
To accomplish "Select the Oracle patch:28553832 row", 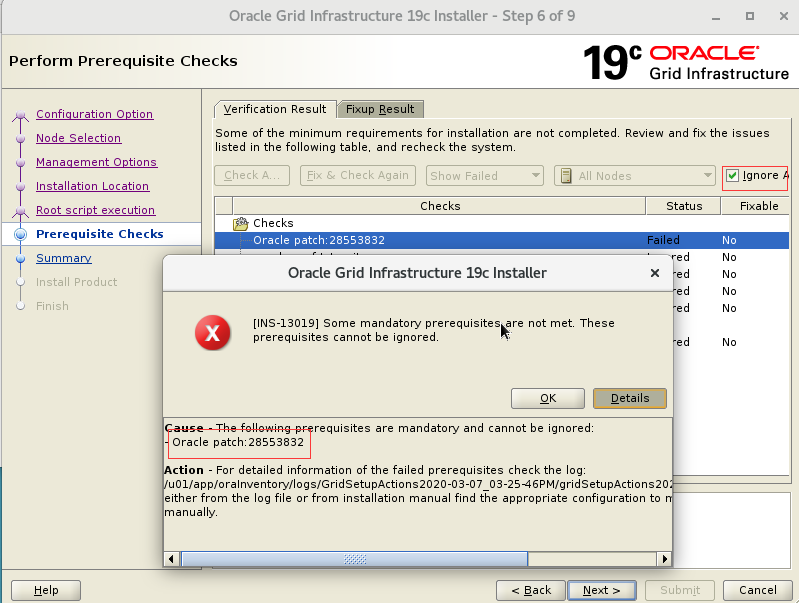I will pos(501,240).
